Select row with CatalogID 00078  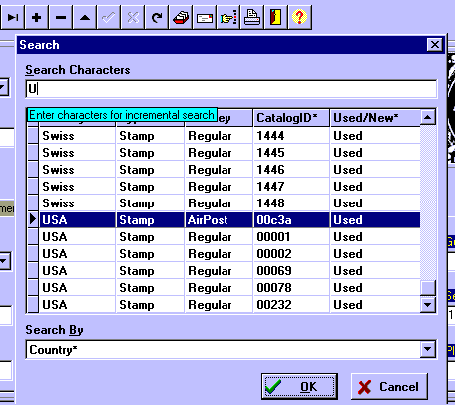pos(223,288)
